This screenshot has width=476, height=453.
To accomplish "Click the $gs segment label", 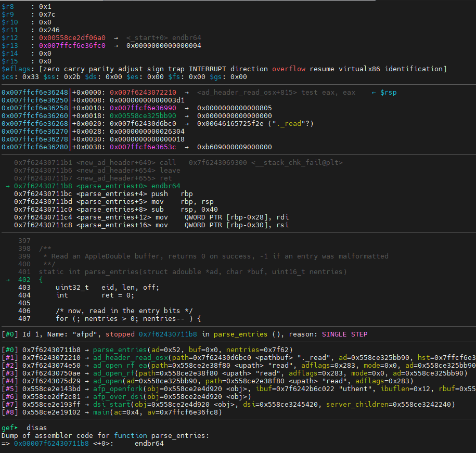I will tap(217, 77).
